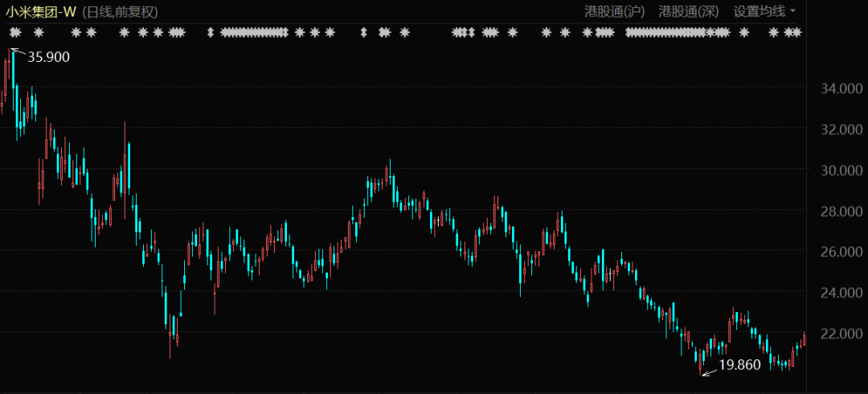Image resolution: width=868 pixels, height=394 pixels.
Task: Click the second up-down arrow event marker
Action: pyautogui.click(x=363, y=33)
